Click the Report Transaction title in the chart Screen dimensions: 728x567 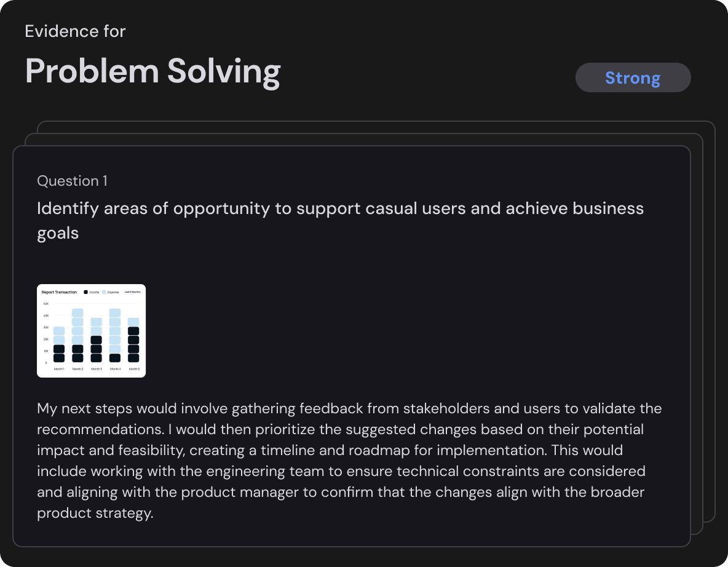pyautogui.click(x=59, y=292)
